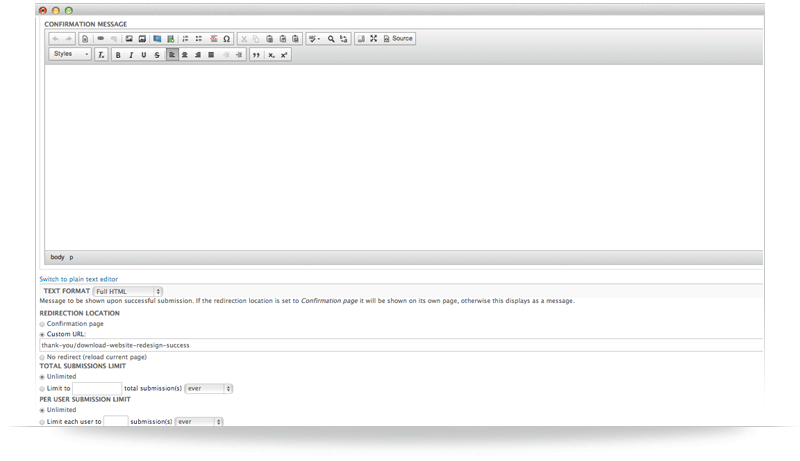Click the Templates document icon
This screenshot has height=461, width=800.
[85, 39]
